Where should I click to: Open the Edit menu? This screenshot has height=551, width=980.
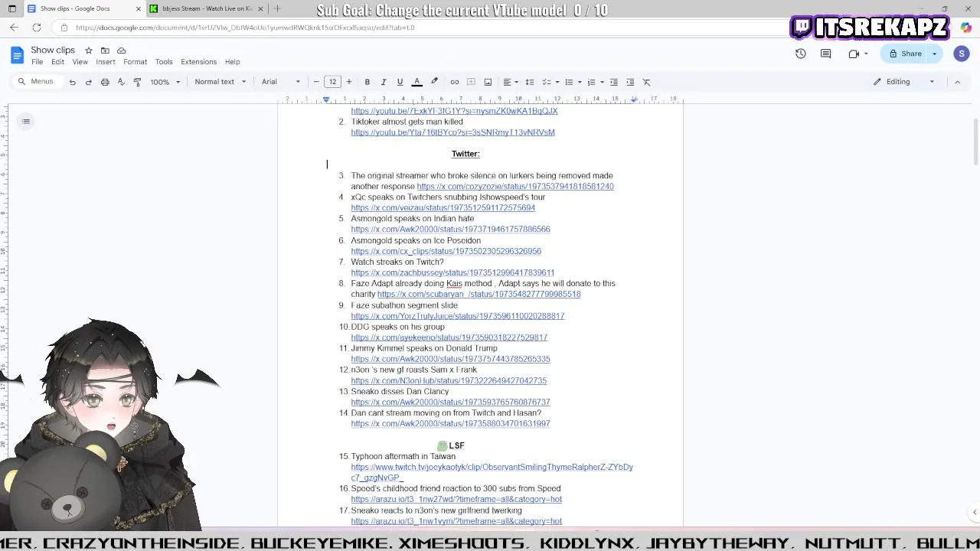(57, 62)
